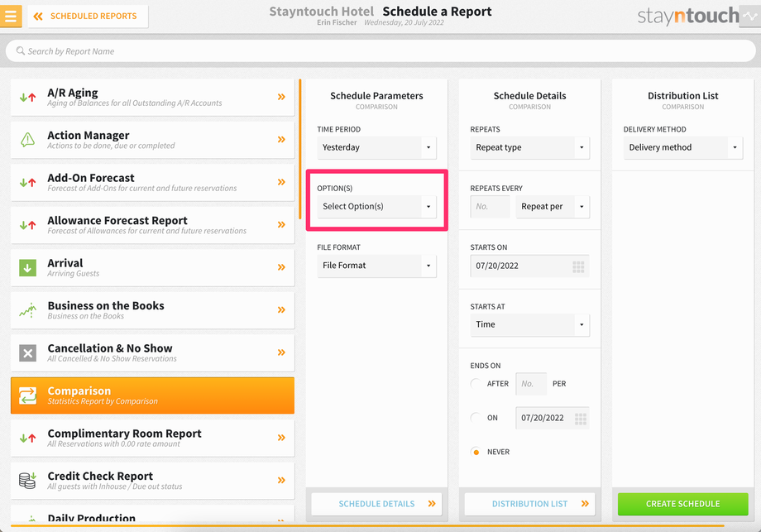Select the Allowance Forecast Report
761x532 pixels.
(x=152, y=225)
